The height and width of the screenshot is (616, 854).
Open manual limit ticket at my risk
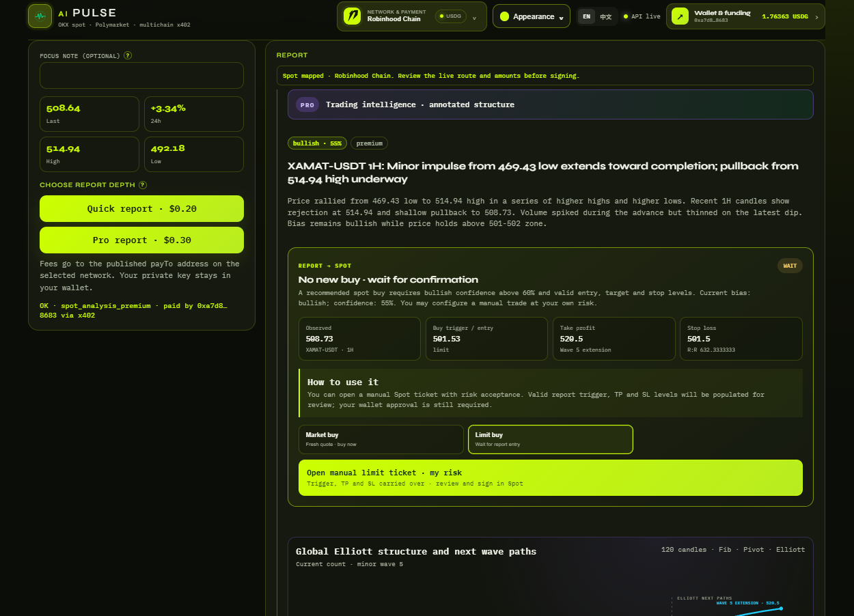tap(551, 478)
